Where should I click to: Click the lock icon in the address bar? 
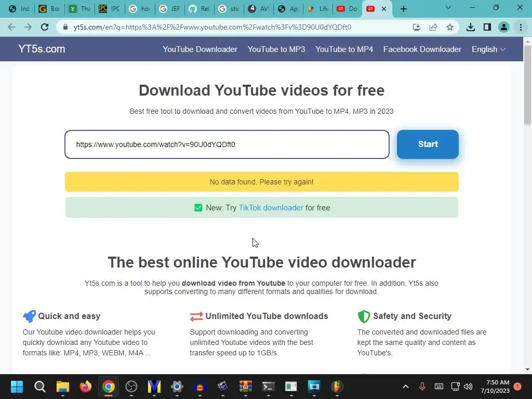[x=65, y=27]
